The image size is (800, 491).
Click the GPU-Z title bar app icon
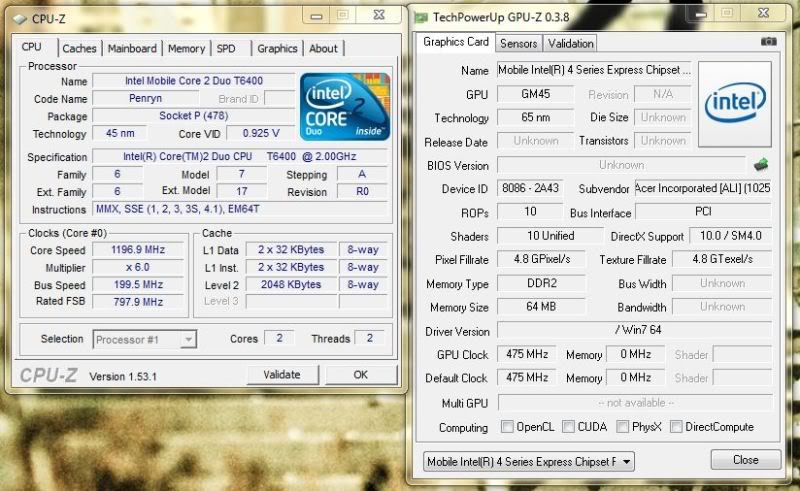pos(421,18)
